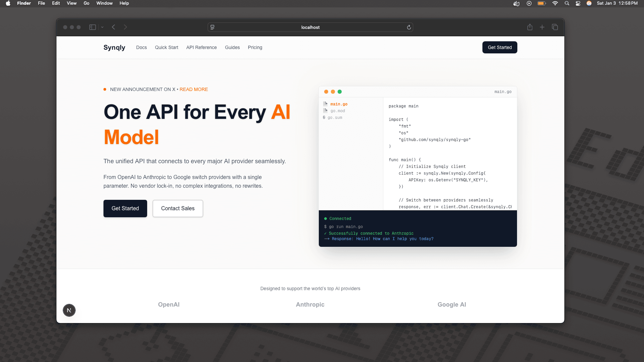This screenshot has width=644, height=362.
Task: Open the Help menu
Action: [124, 3]
